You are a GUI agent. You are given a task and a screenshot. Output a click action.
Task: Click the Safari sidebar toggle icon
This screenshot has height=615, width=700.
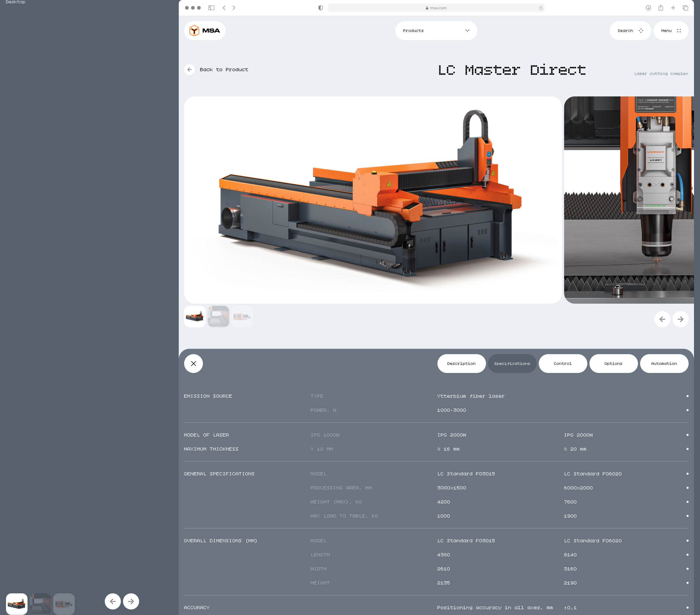coord(211,8)
